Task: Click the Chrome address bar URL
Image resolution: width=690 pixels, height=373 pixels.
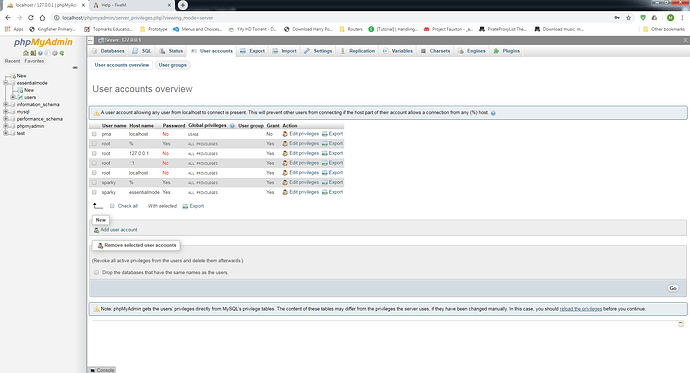Action: [137, 18]
